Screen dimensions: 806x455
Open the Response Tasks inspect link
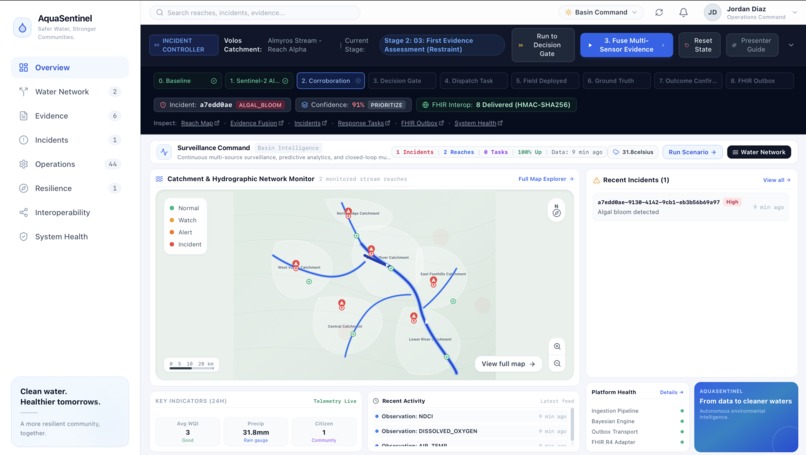[x=363, y=123]
